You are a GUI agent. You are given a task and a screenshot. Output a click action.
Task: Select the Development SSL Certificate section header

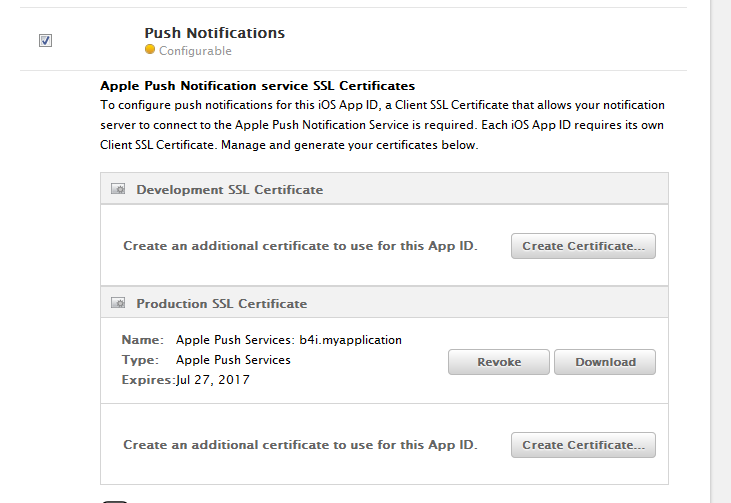click(x=229, y=189)
